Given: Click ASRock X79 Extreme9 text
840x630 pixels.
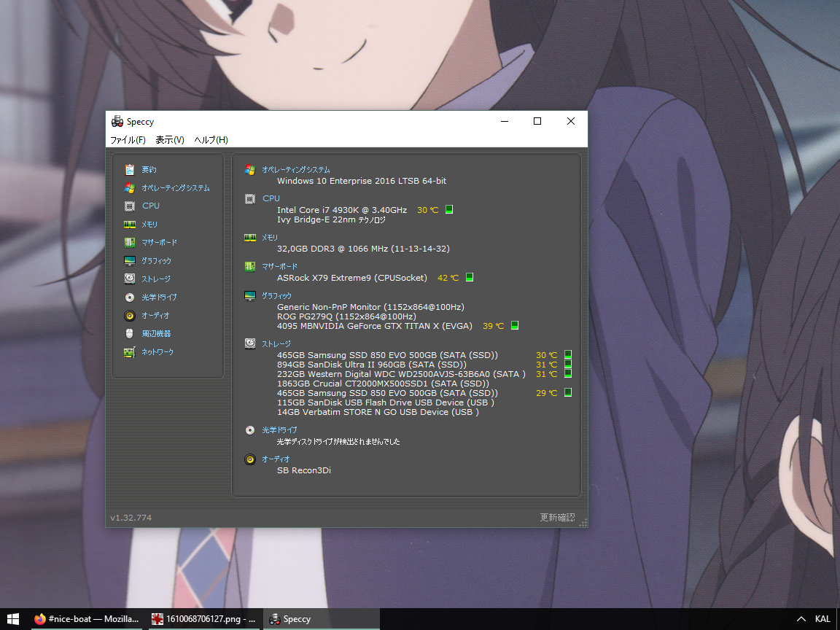Looking at the screenshot, I should (x=352, y=278).
